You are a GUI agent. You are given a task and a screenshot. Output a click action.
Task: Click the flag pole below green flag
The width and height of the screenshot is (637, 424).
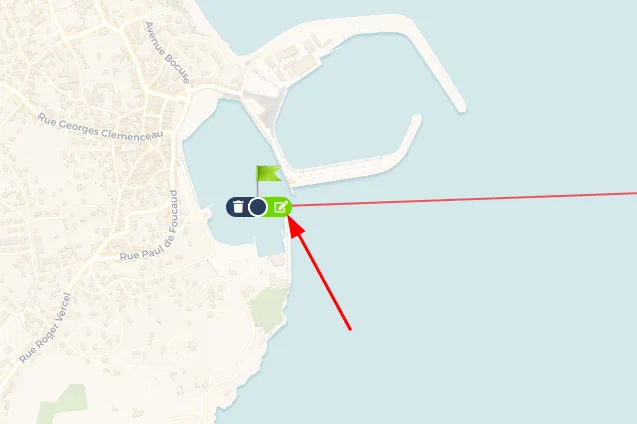click(x=257, y=190)
